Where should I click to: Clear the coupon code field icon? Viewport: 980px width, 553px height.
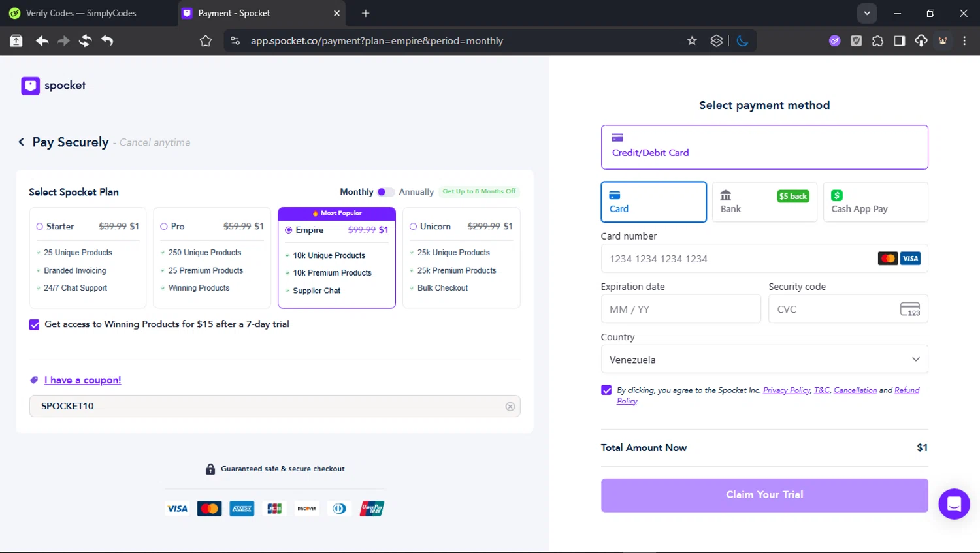[x=510, y=406]
